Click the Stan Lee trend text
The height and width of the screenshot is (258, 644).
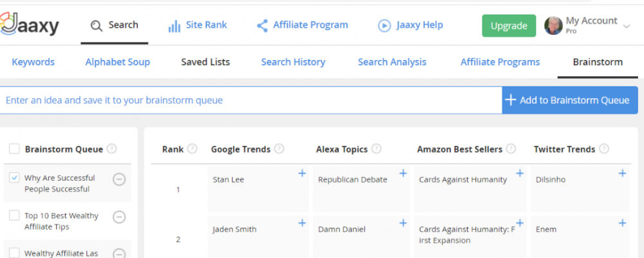[x=229, y=180]
